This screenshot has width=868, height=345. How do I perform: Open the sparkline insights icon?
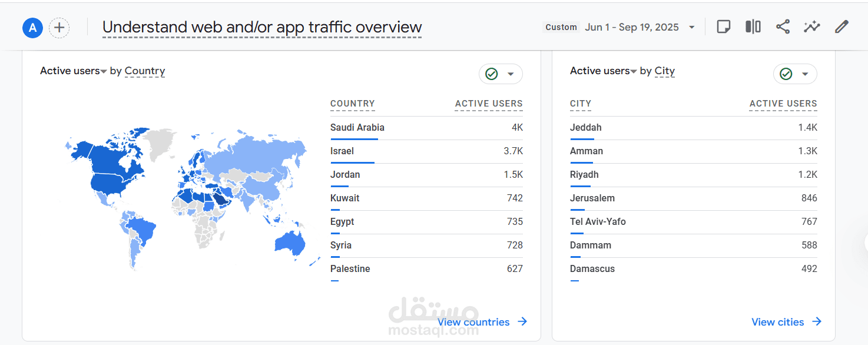coord(811,27)
